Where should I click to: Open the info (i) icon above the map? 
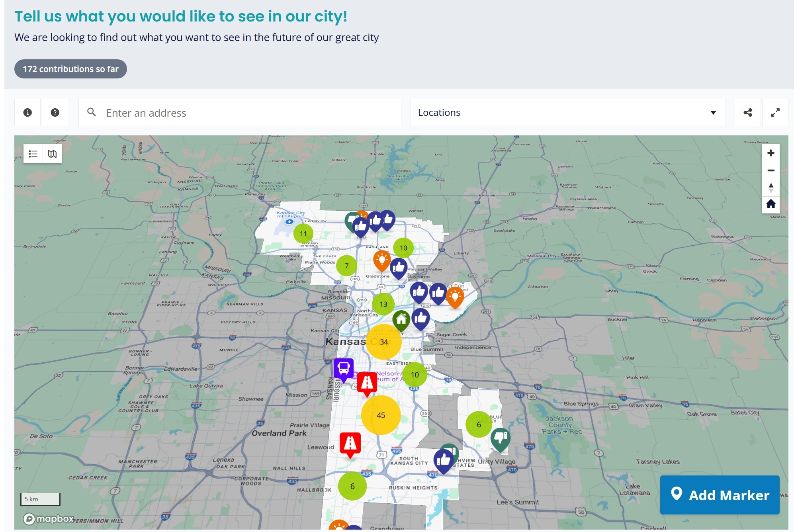[27, 112]
